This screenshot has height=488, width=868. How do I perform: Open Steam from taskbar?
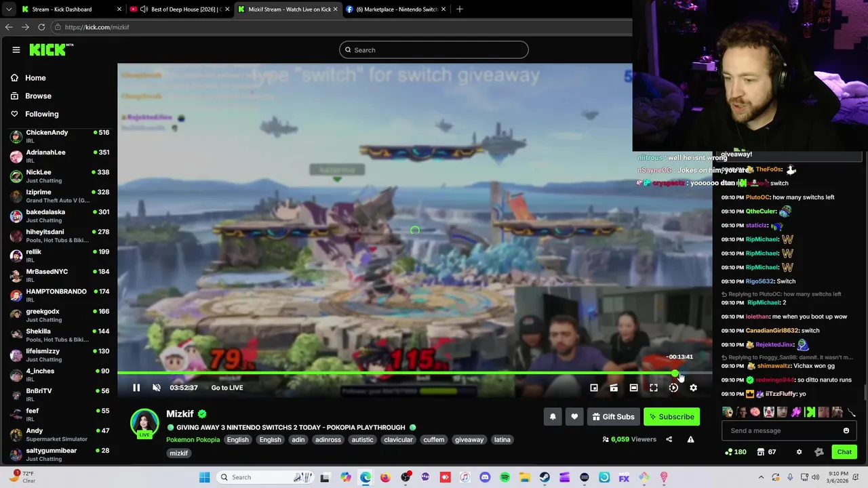tap(545, 477)
